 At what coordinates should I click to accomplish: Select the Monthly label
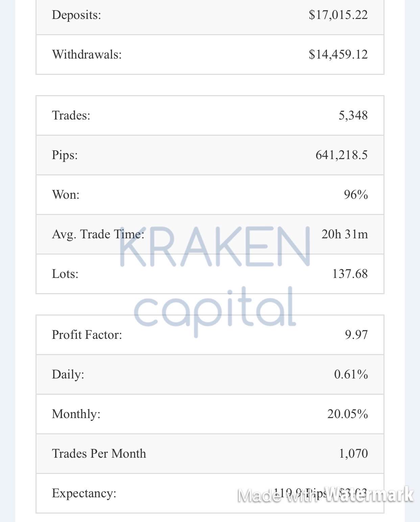click(x=76, y=414)
